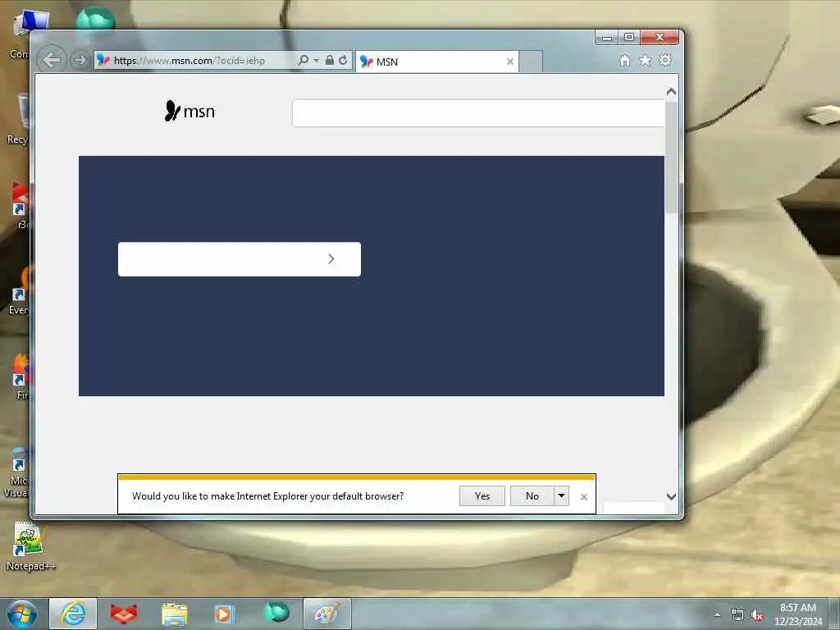
Task: Open the clock showing 8:57 AM
Action: click(x=797, y=614)
